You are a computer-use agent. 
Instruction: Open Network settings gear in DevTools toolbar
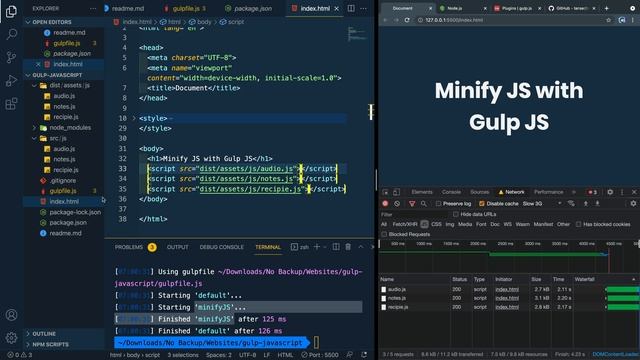click(633, 203)
